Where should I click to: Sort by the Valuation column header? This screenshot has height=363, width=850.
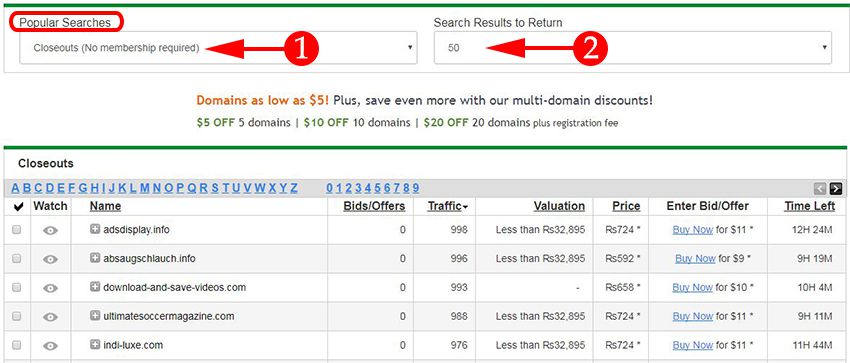pyautogui.click(x=559, y=206)
